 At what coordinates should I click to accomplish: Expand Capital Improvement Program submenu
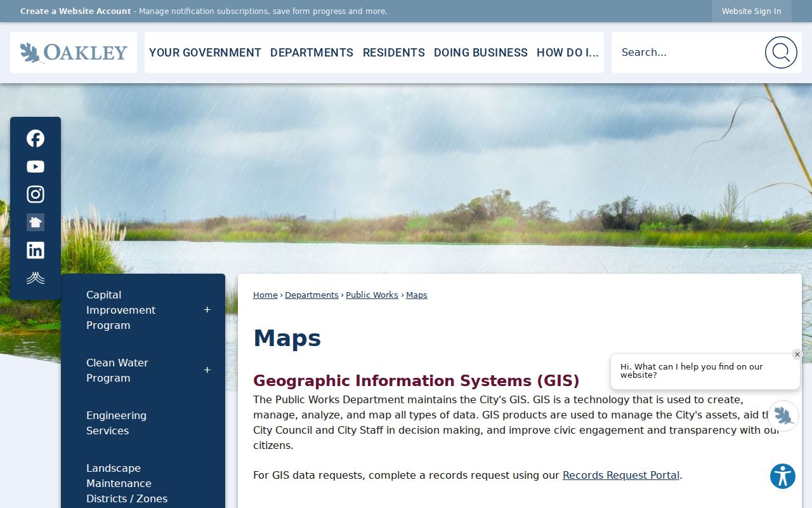(x=207, y=310)
